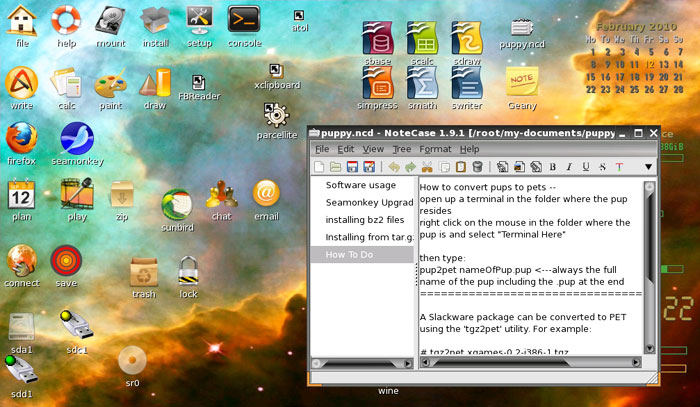The height and width of the screenshot is (407, 700).
Task: Open the console terminal desktop icon
Action: click(244, 26)
